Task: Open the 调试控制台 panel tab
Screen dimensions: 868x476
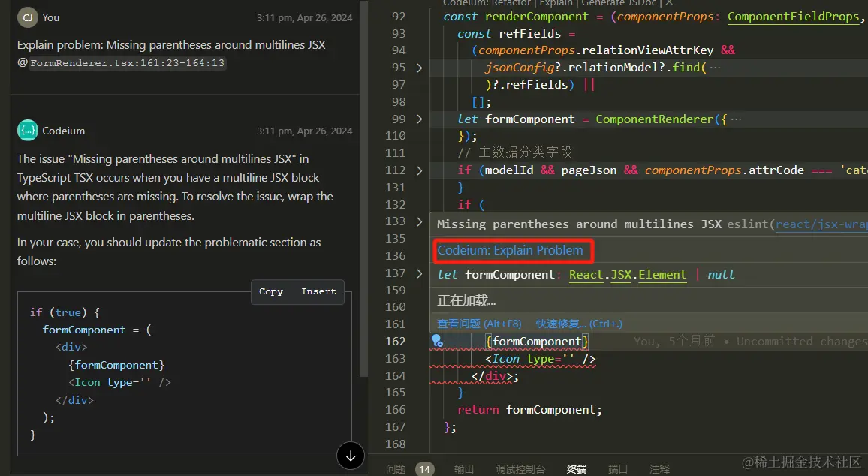Action: click(x=520, y=469)
